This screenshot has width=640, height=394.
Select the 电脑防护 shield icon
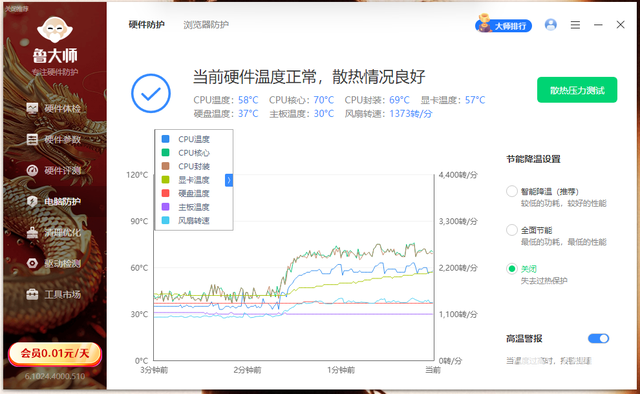(x=32, y=202)
